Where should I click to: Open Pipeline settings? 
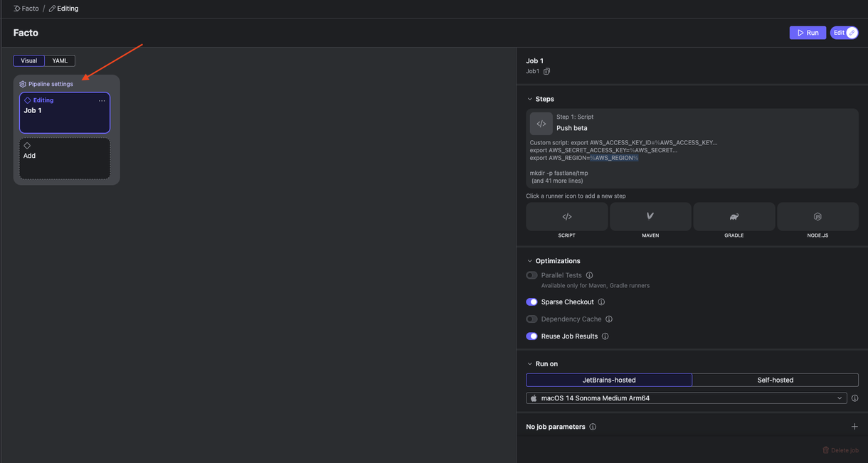(46, 84)
